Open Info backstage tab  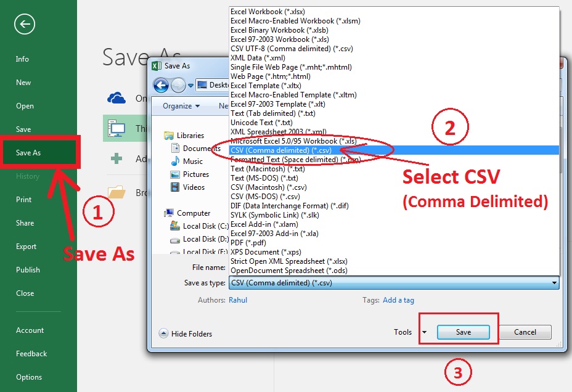click(22, 59)
